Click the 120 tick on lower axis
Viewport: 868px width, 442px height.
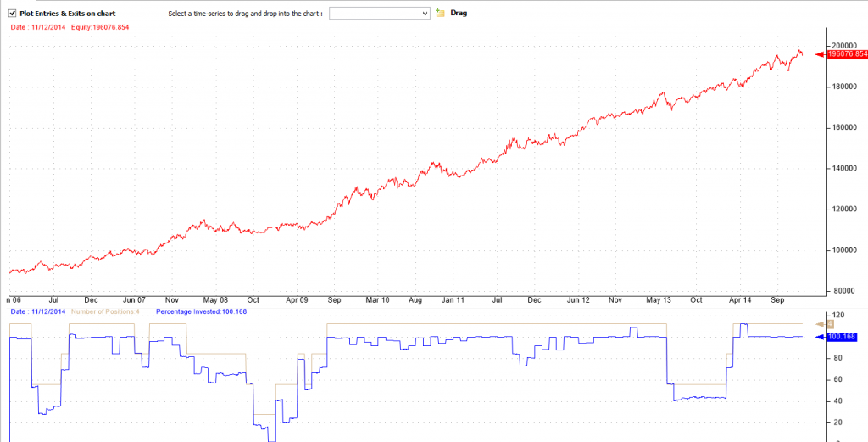838,316
